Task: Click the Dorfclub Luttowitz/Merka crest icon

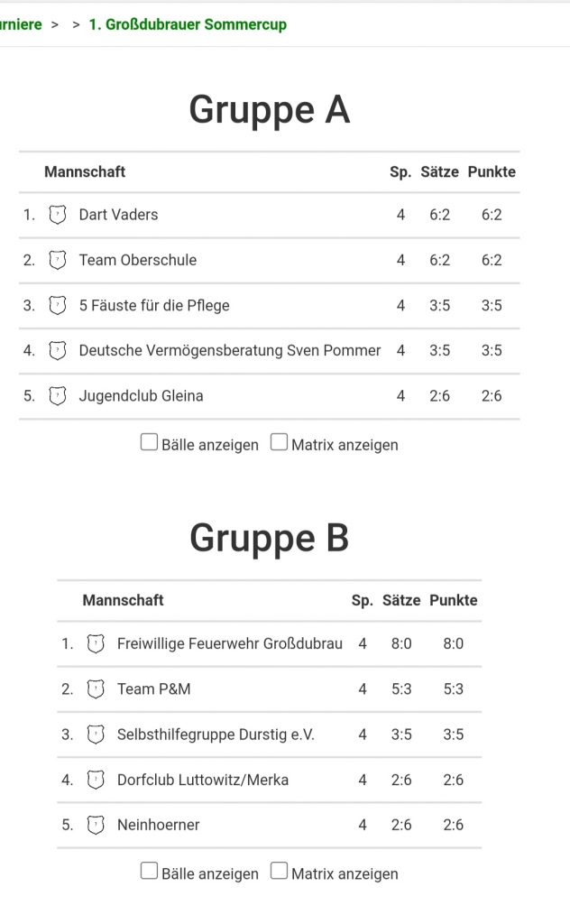Action: pyautogui.click(x=96, y=779)
